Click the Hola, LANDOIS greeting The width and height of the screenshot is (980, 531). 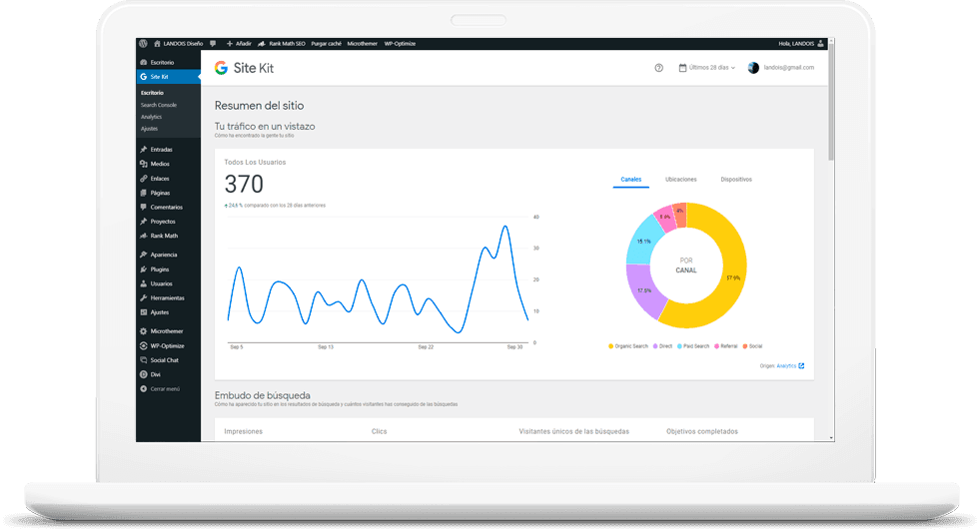796,44
